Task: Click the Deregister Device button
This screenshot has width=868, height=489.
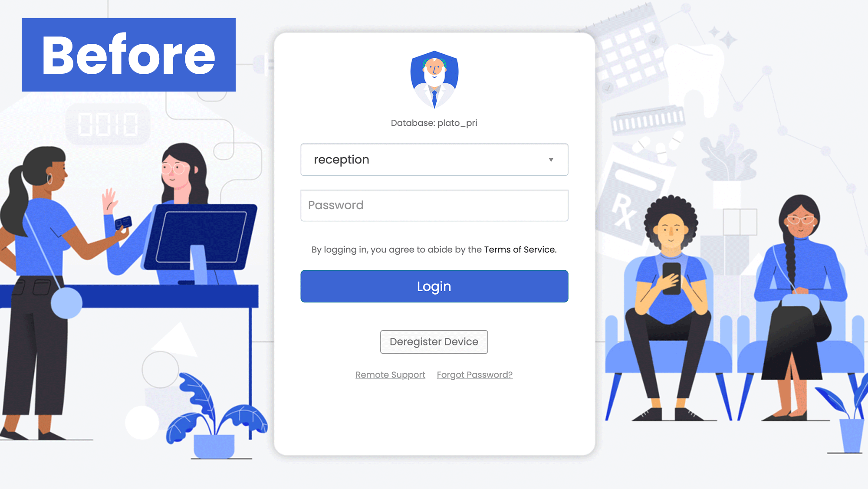Action: [x=434, y=342]
